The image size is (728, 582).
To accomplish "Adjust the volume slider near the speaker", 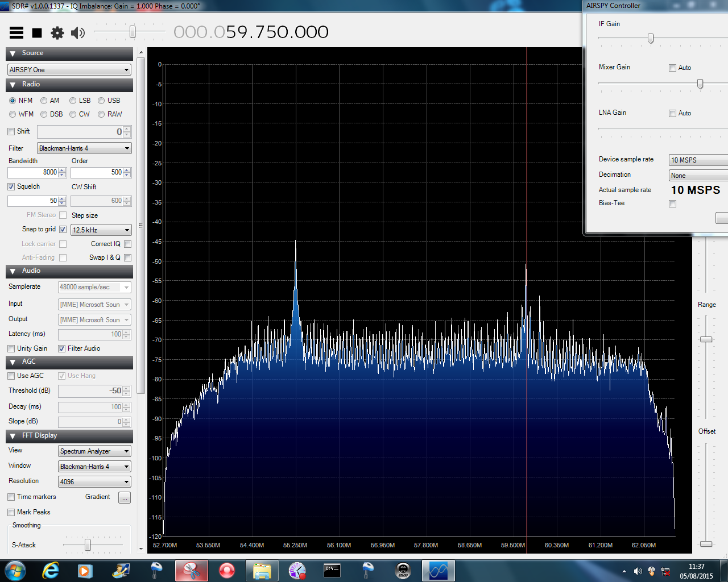I will (x=133, y=32).
